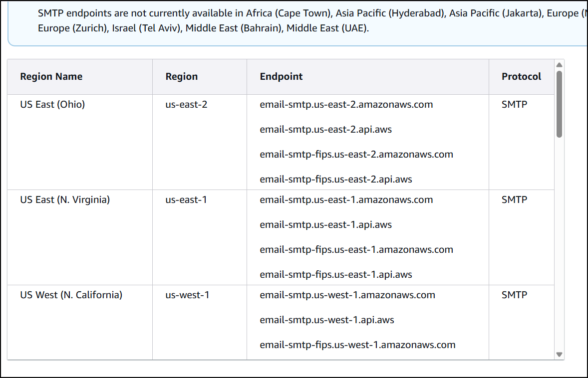588x378 pixels.
Task: Click email-smtp.us-east-1.amazonaws.com endpoint text
Action: pos(346,199)
